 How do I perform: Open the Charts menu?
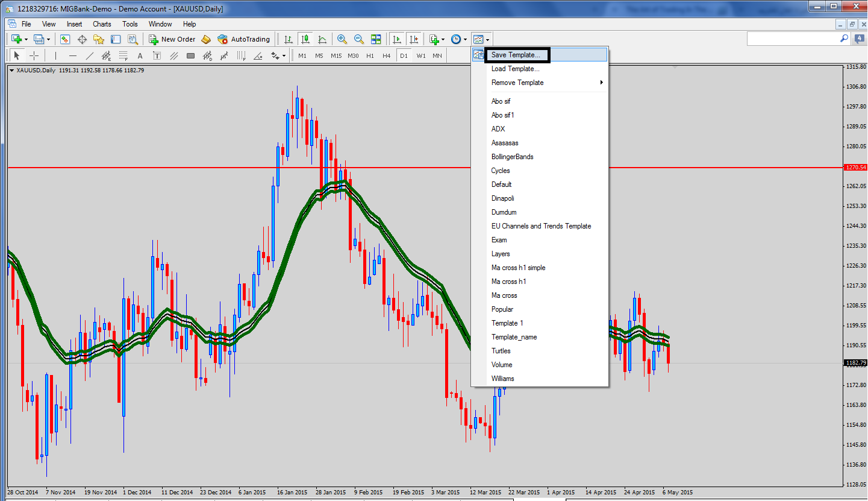(102, 24)
